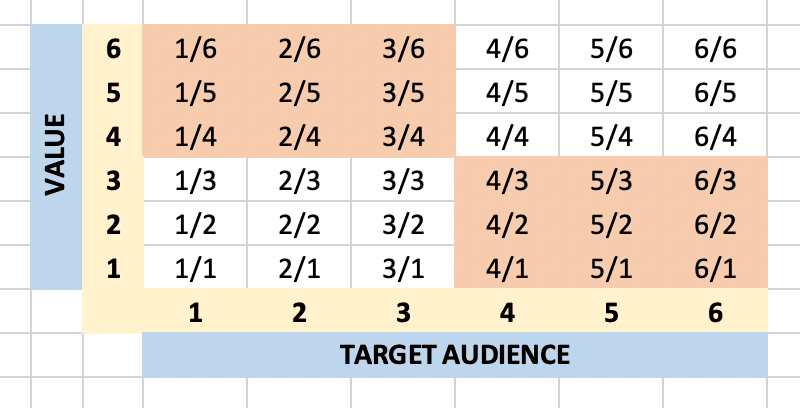The width and height of the screenshot is (800, 408).
Task: Select the value axis header 3
Action: 113,179
